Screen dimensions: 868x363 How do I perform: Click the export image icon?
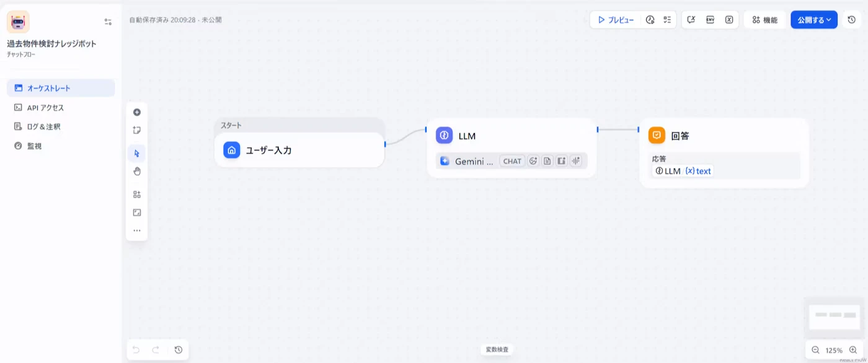[x=137, y=212]
